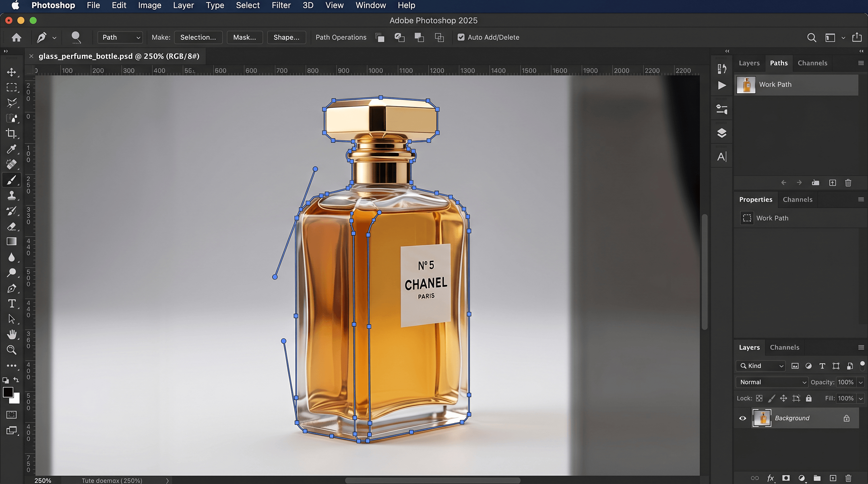Select the Pen tool in toolbox
868x484 pixels.
pos(11,288)
